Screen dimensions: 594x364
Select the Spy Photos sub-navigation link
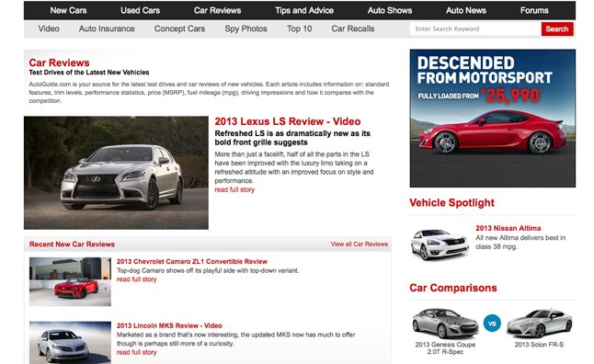[246, 28]
